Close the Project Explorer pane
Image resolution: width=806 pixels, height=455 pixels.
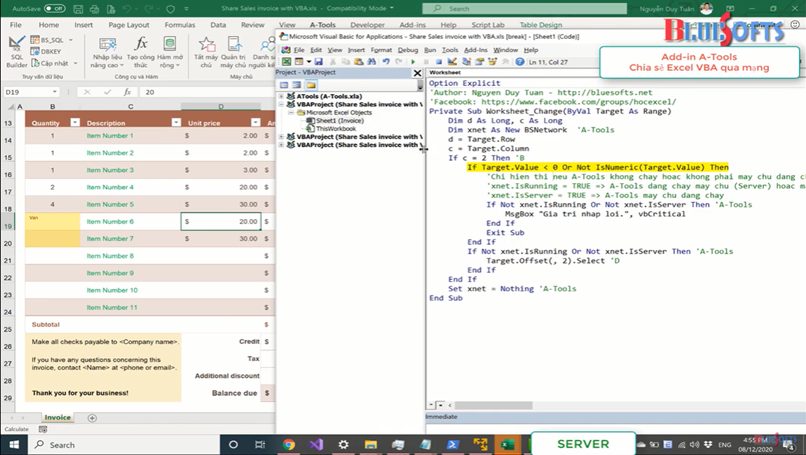point(417,73)
